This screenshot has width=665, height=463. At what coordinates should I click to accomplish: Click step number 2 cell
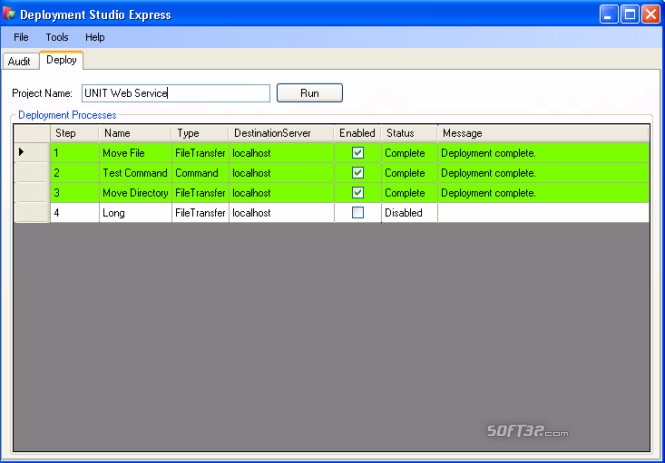pyautogui.click(x=75, y=173)
